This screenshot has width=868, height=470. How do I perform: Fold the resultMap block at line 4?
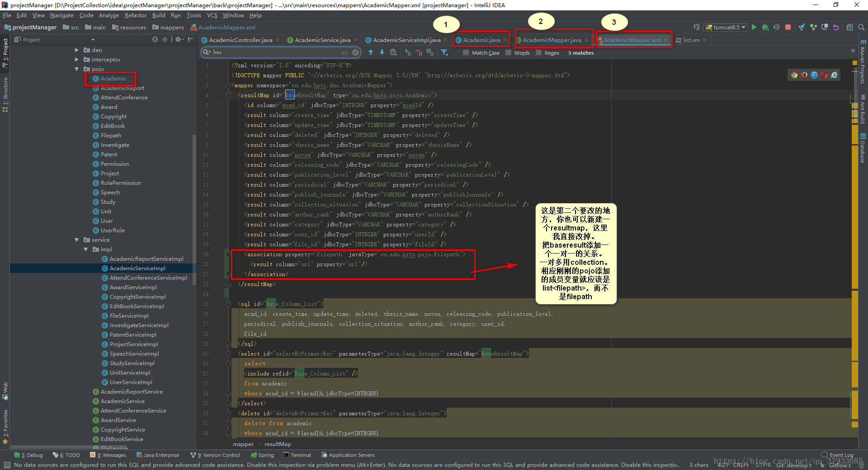(x=228, y=95)
